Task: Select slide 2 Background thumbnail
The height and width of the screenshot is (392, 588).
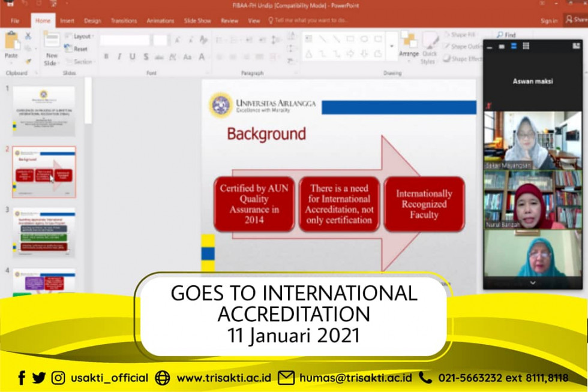Action: (44, 172)
